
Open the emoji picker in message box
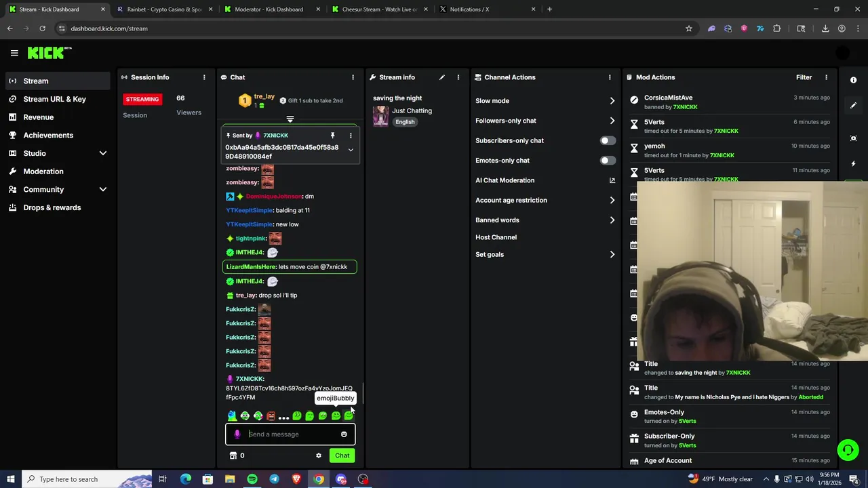click(344, 434)
